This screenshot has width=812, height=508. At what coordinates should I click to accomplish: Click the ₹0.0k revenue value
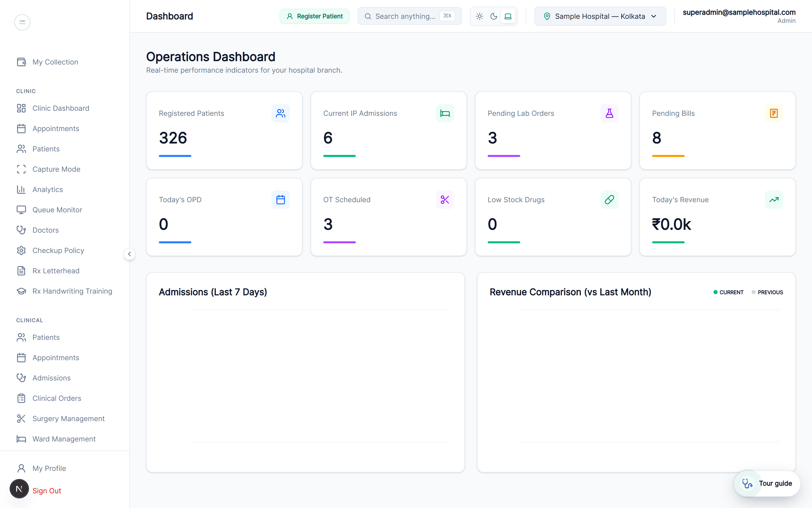671,224
